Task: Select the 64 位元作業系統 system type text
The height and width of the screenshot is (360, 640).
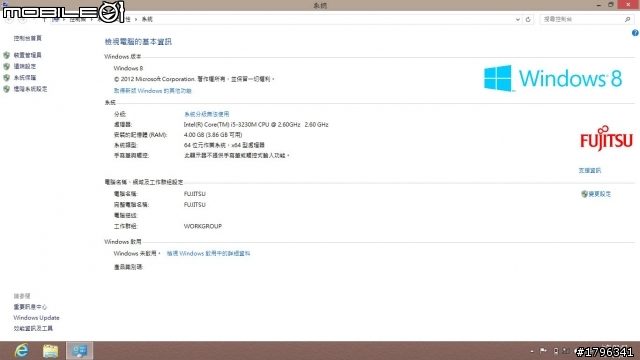Action: click(x=224, y=145)
